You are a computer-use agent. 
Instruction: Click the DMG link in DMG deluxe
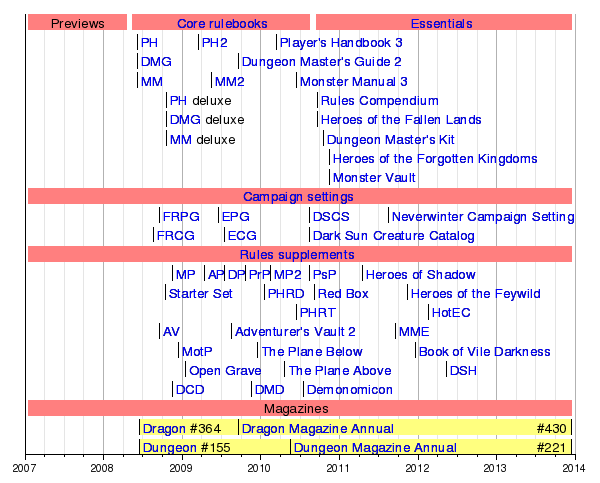185,120
